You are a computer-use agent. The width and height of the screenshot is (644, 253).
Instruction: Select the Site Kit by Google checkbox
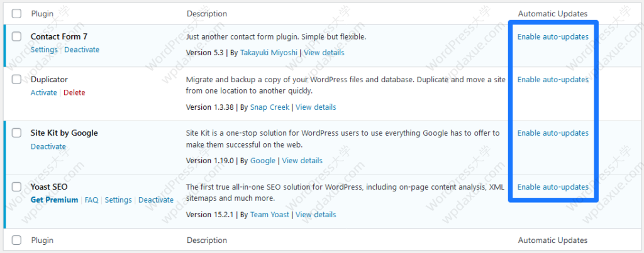[x=16, y=133]
